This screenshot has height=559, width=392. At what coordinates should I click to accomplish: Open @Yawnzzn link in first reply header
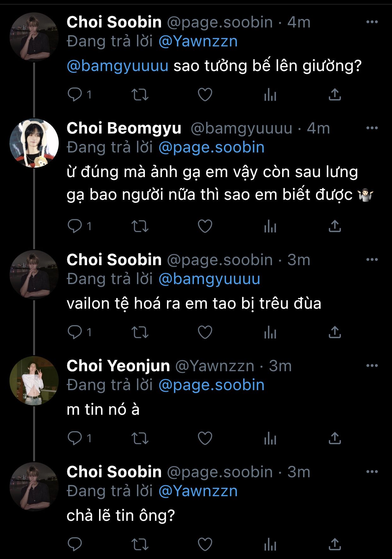(x=198, y=41)
